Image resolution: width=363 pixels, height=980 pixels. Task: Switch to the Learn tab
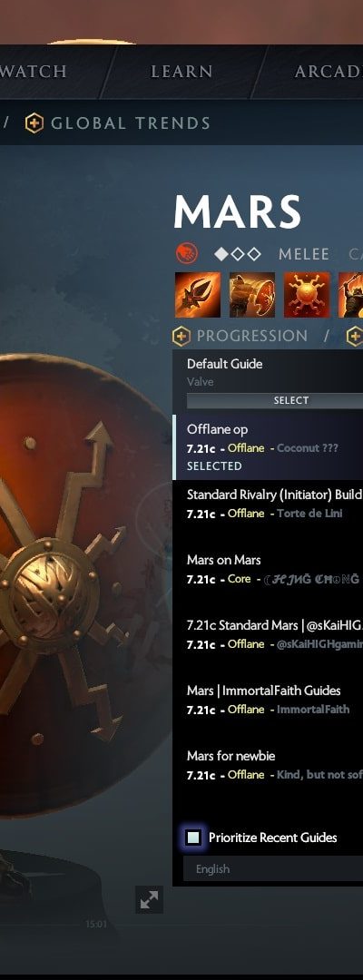[x=181, y=72]
